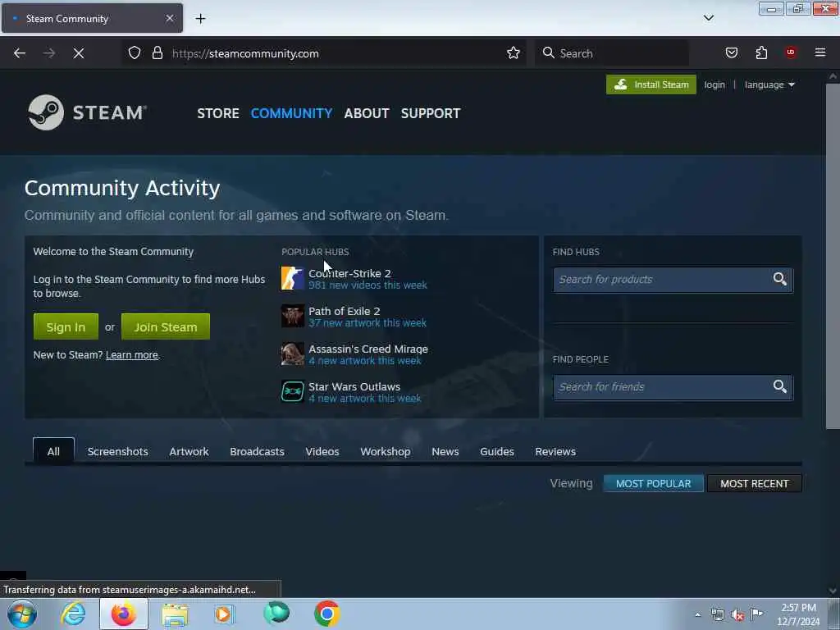Follow the Learn more link

point(132,354)
